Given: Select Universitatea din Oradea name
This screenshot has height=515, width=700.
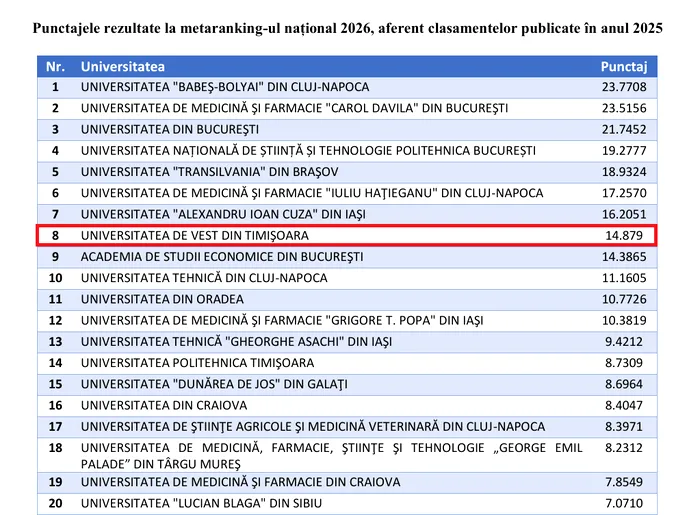Looking at the screenshot, I should [x=162, y=299].
